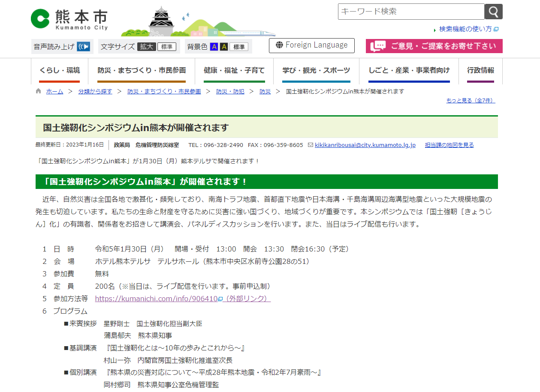The height and width of the screenshot is (392, 540).
Task: Activate the 音声読み上げ playback icon
Action: (83, 46)
